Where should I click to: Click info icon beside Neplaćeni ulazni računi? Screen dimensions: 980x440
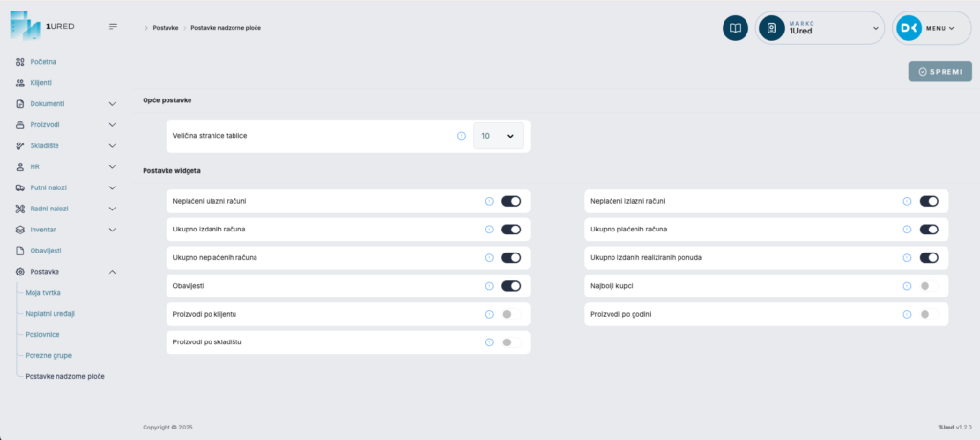point(489,202)
